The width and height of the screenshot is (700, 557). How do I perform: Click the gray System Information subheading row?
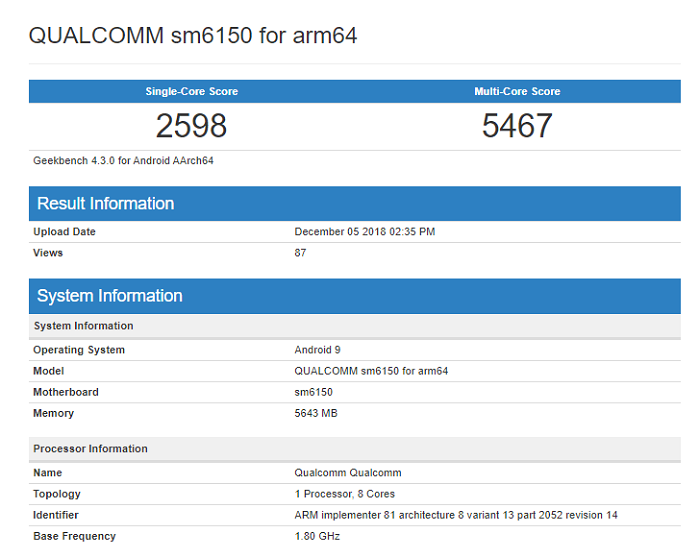coord(355,326)
